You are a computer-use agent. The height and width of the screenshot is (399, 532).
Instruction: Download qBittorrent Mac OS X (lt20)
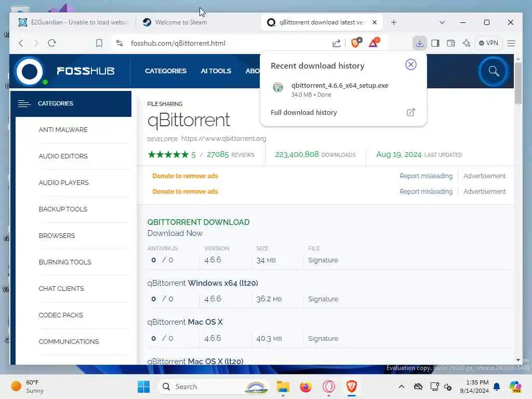point(195,361)
